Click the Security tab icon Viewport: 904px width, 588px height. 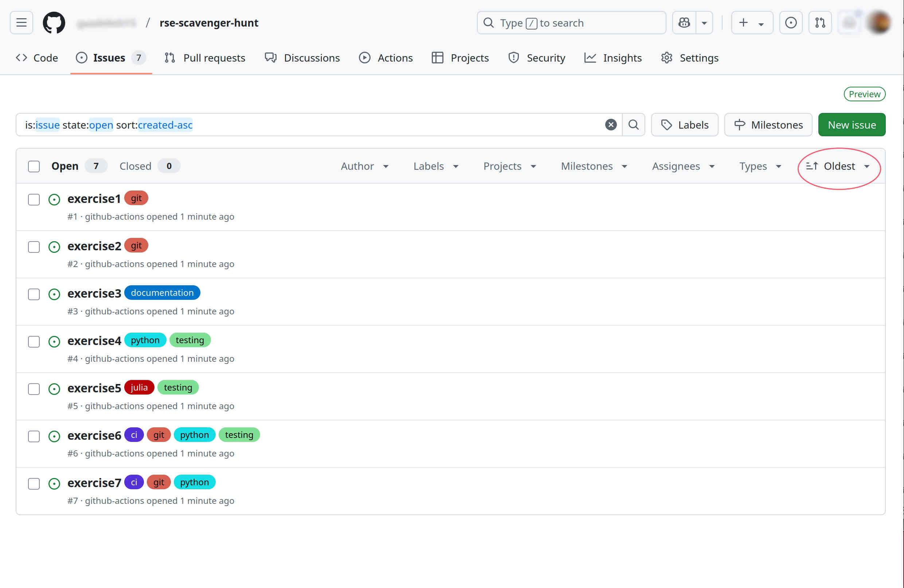pyautogui.click(x=515, y=57)
